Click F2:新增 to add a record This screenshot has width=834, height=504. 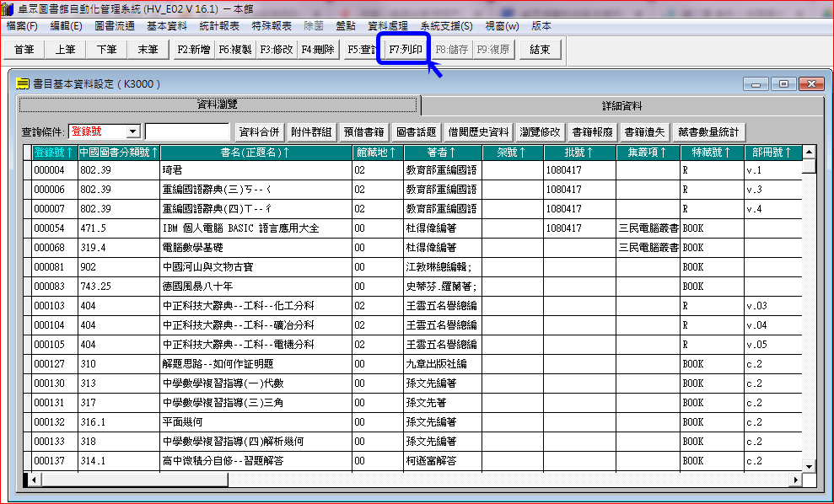click(194, 50)
